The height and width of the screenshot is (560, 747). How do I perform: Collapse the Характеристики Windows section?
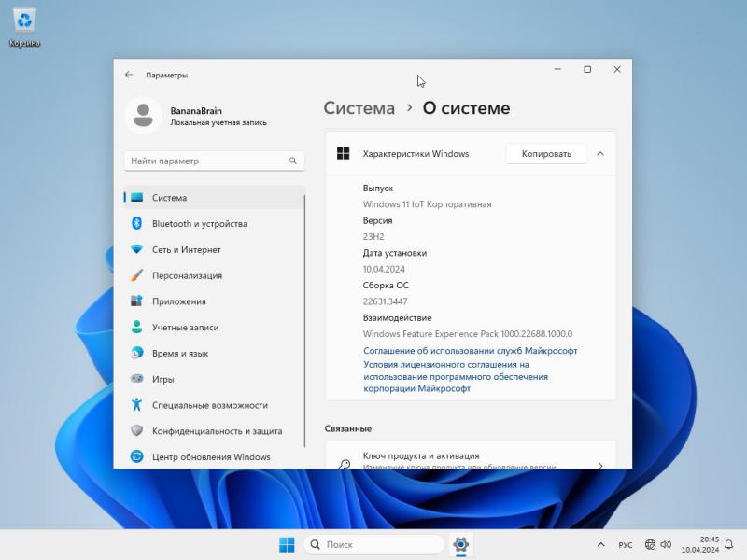pos(600,154)
